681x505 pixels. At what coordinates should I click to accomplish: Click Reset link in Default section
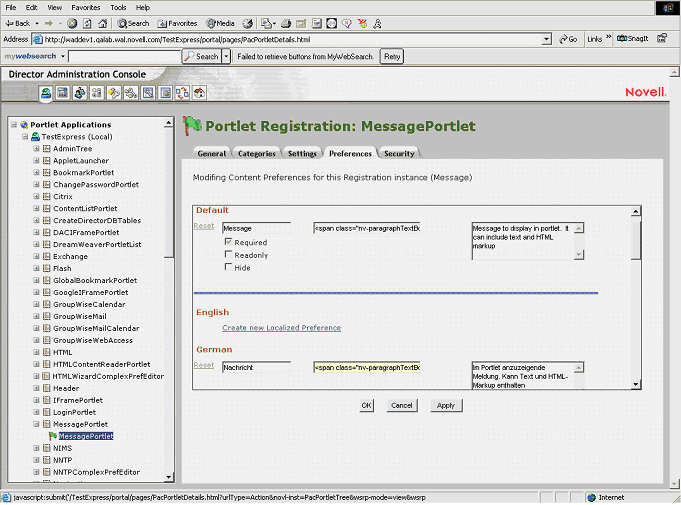pos(204,226)
